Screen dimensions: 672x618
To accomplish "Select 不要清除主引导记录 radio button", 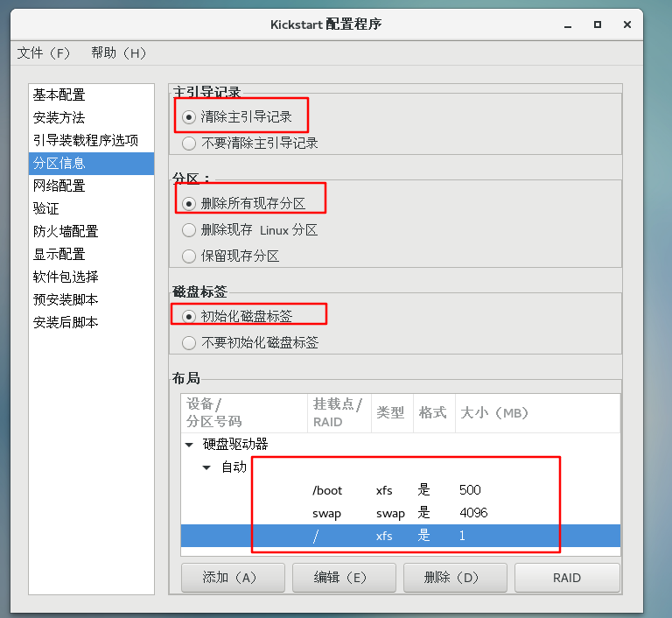I will click(189, 144).
